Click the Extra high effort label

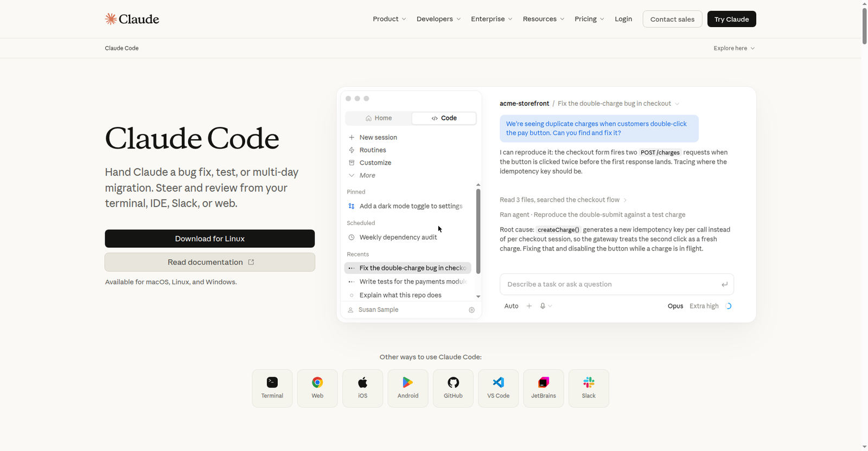tap(704, 306)
